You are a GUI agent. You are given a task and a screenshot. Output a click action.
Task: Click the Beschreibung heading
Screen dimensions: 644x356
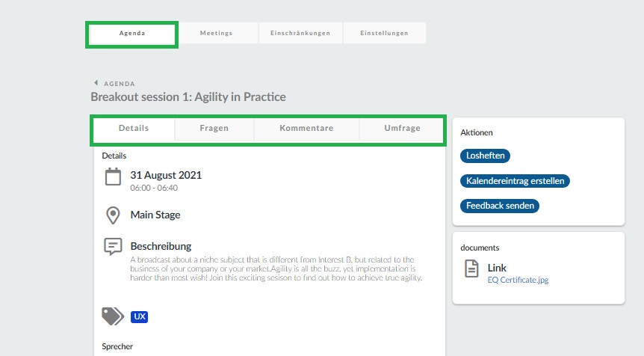[161, 246]
